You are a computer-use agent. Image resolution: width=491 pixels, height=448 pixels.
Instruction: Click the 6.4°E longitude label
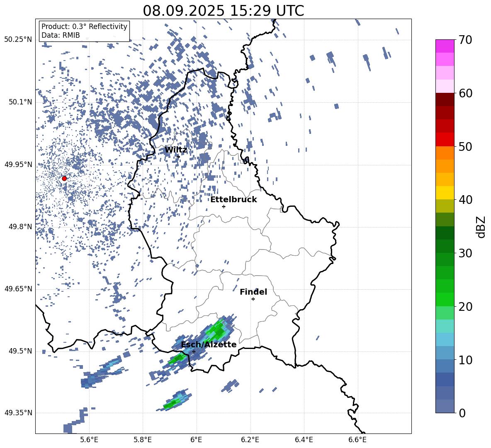[x=304, y=440]
